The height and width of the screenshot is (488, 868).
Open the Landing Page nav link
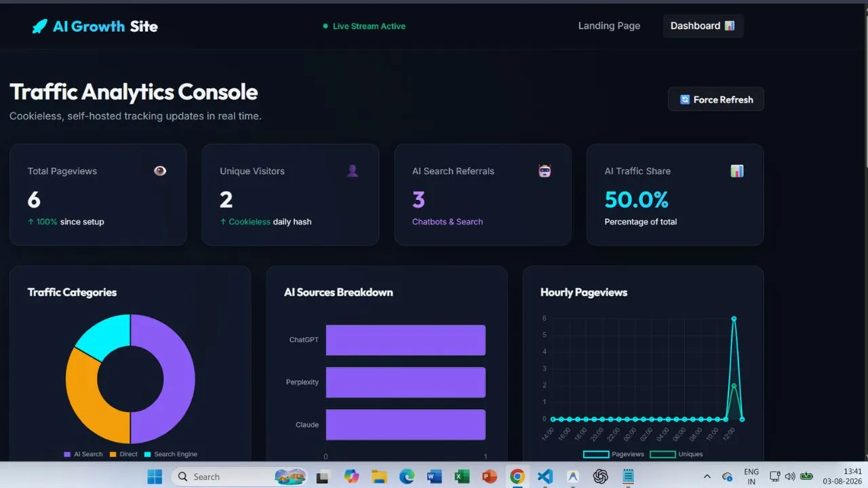click(609, 26)
